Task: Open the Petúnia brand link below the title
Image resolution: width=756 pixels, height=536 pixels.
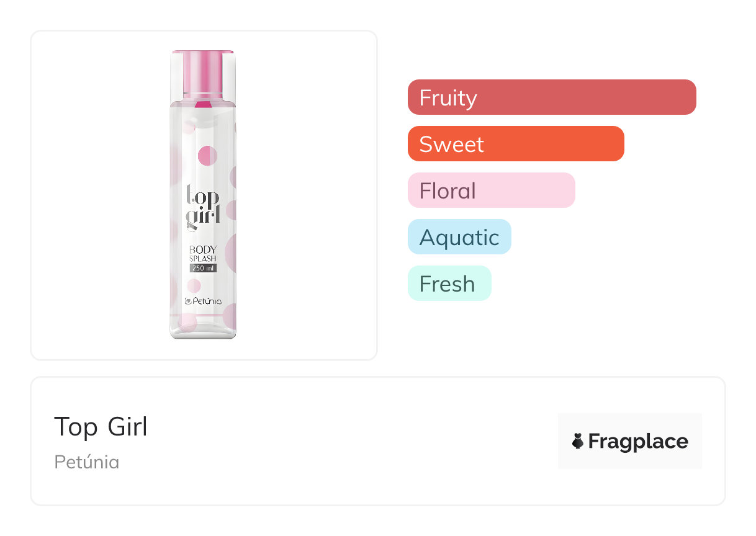Action: pos(86,462)
